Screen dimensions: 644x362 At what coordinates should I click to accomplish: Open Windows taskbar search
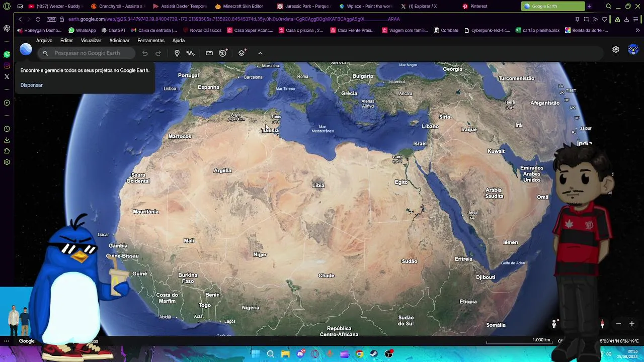point(271,354)
